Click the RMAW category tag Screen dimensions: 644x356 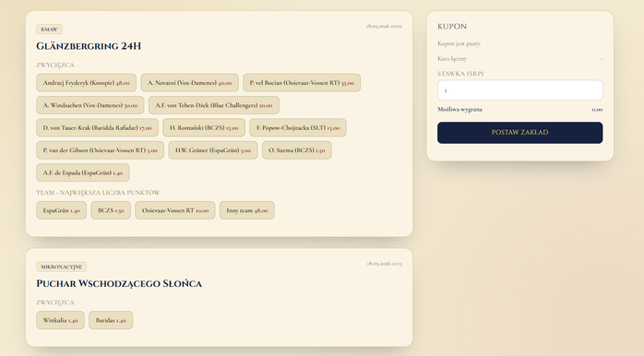coord(49,30)
